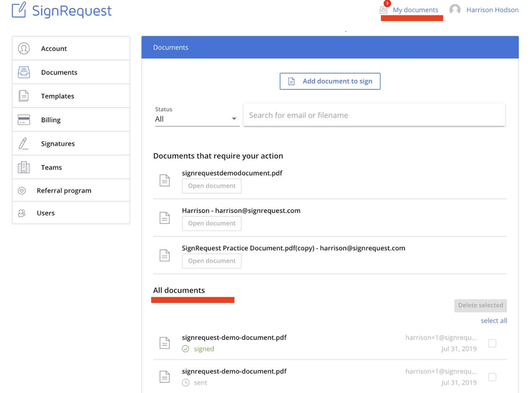Open the Signatures pen icon

(x=24, y=144)
